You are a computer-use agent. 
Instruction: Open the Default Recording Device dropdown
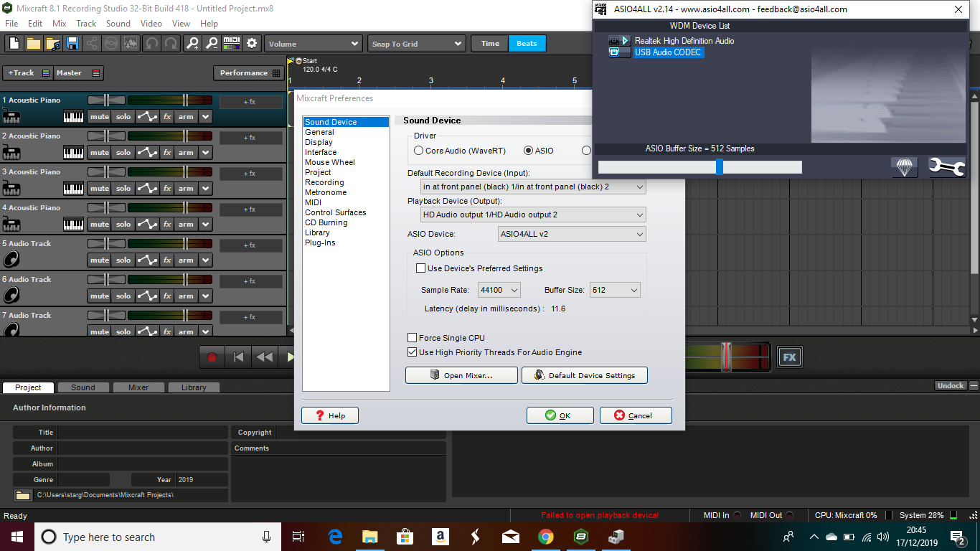(x=534, y=187)
